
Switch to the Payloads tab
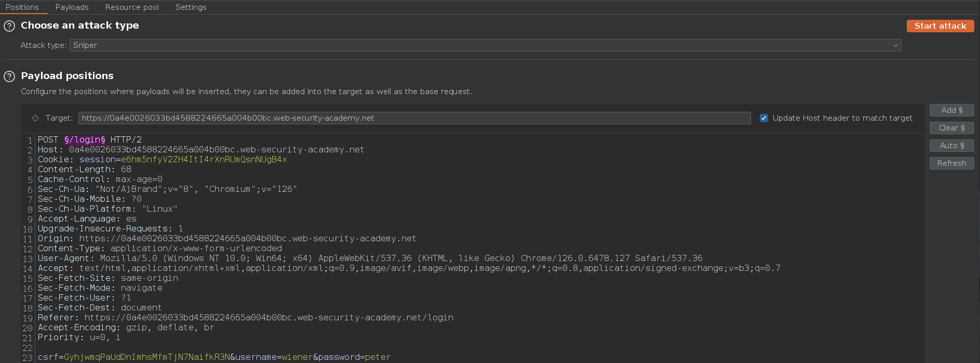pos(72,7)
